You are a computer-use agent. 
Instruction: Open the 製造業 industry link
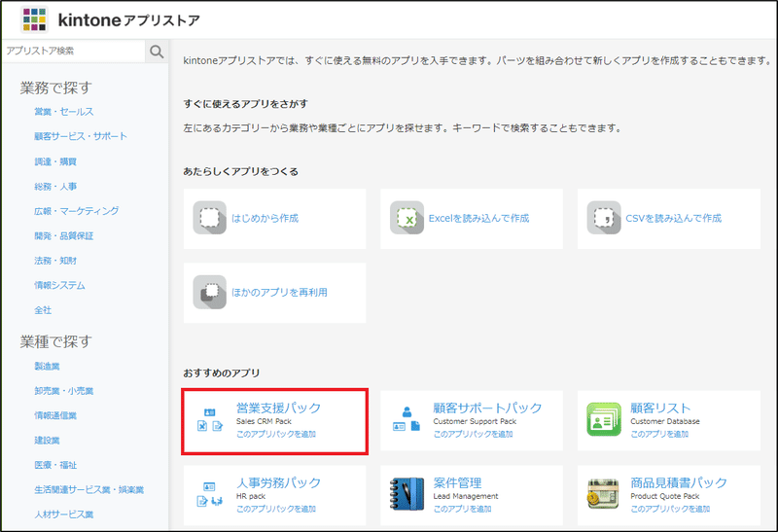click(47, 366)
